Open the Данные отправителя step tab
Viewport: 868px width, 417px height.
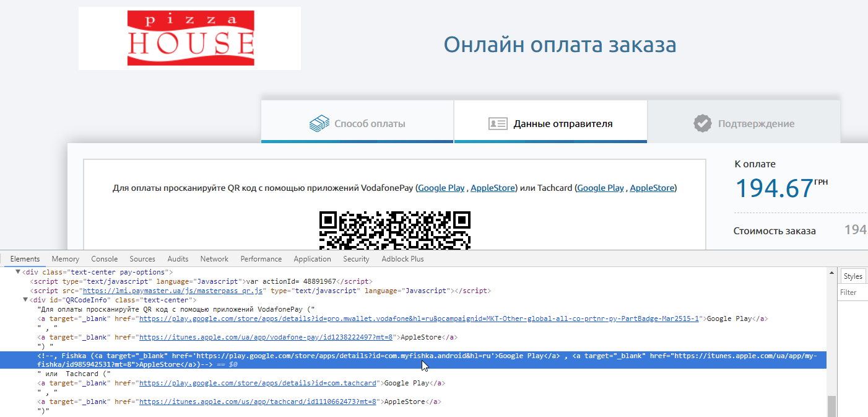(550, 121)
